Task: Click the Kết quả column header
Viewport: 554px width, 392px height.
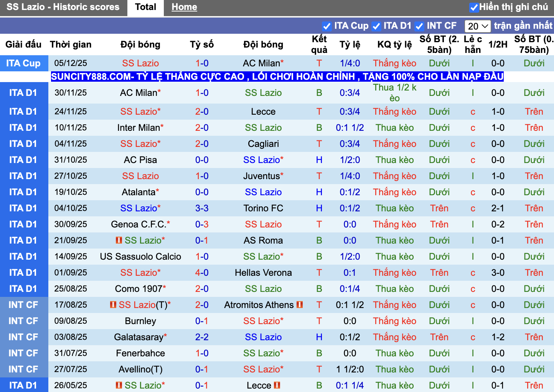Action: pyautogui.click(x=319, y=44)
